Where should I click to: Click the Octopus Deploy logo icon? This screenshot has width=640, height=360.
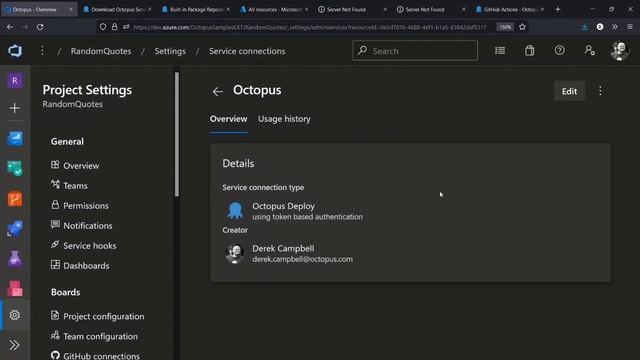(x=235, y=211)
